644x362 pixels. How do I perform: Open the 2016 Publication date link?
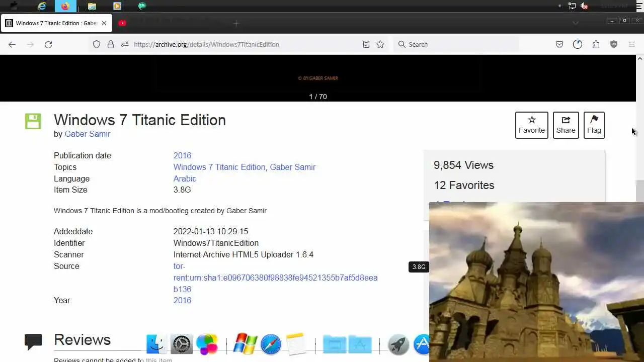(182, 155)
